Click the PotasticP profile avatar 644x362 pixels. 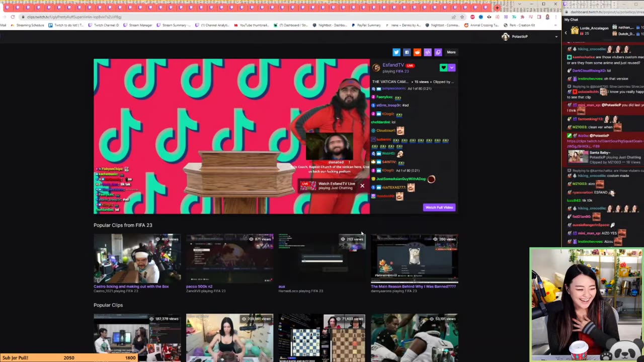pos(506,37)
